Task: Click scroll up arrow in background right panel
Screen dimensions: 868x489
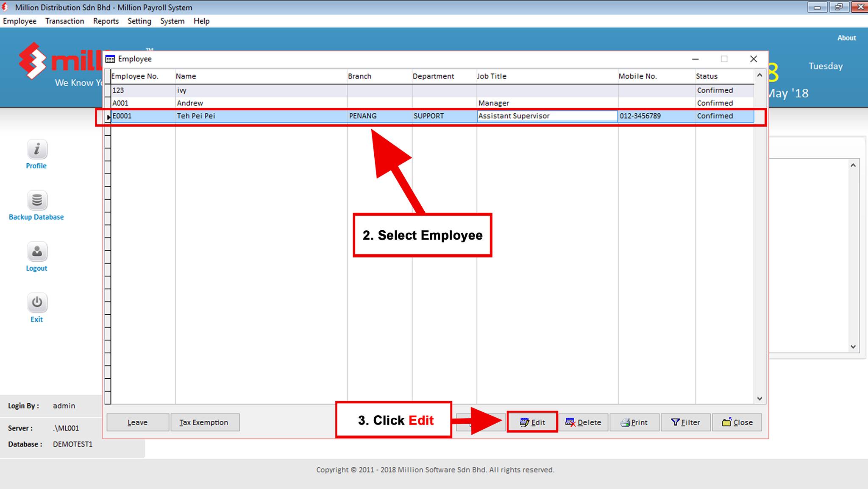Action: tap(853, 165)
